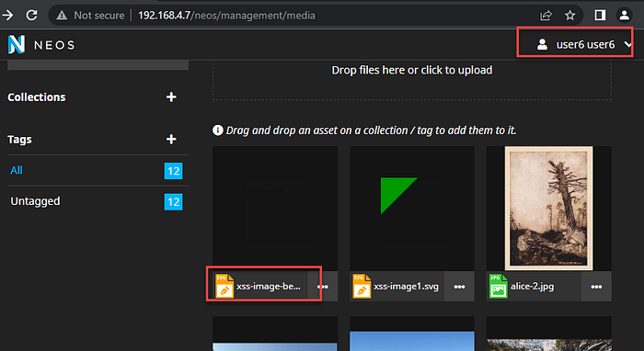Click the drop files upload area
644x351 pixels.
point(412,80)
